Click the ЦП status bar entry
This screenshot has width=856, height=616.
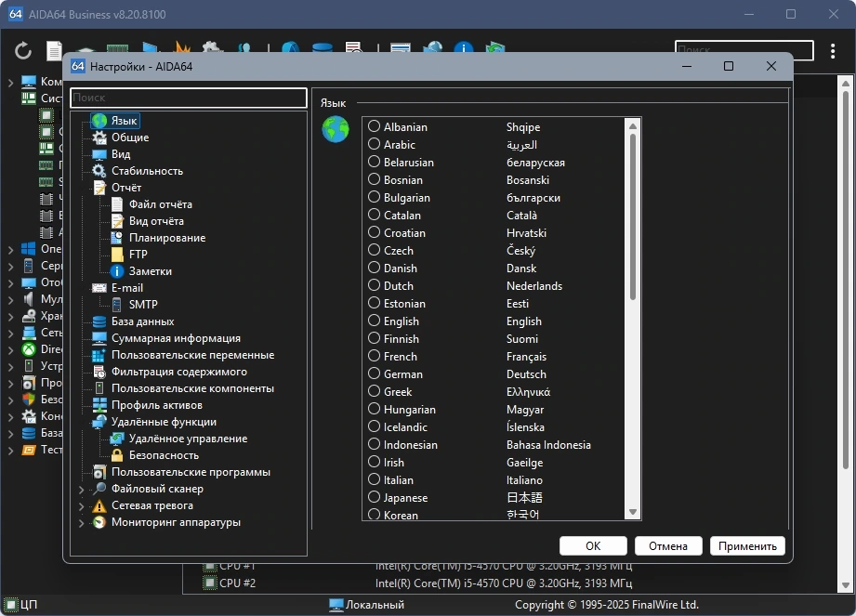20,605
